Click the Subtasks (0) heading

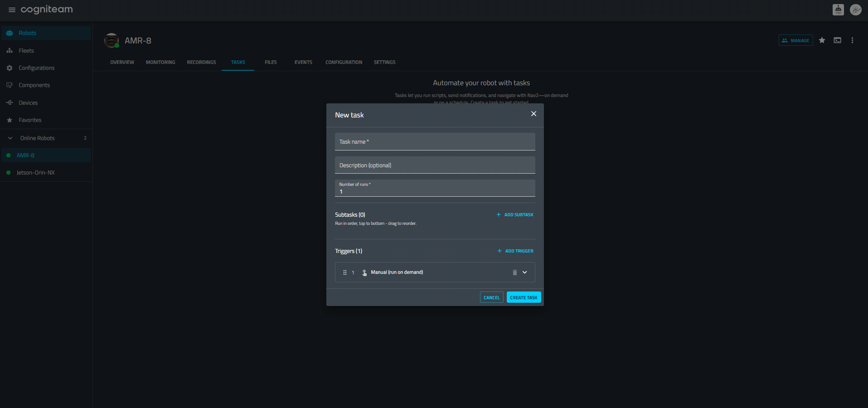point(350,215)
